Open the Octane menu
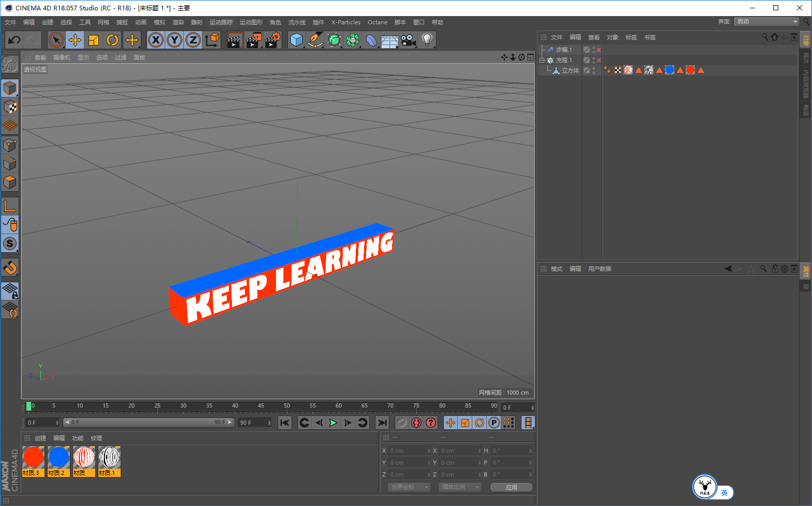 tap(378, 22)
